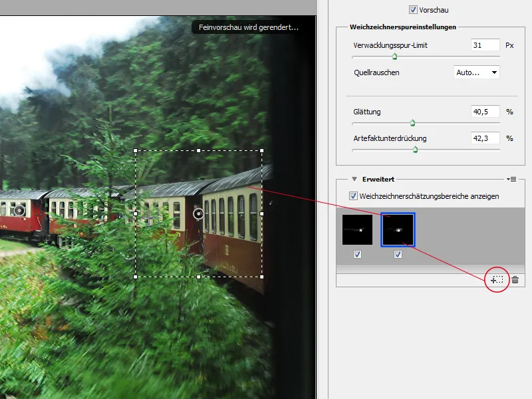Click the Artefaktunterdrückung value field 42,3
This screenshot has height=399, width=532.
pyautogui.click(x=485, y=138)
